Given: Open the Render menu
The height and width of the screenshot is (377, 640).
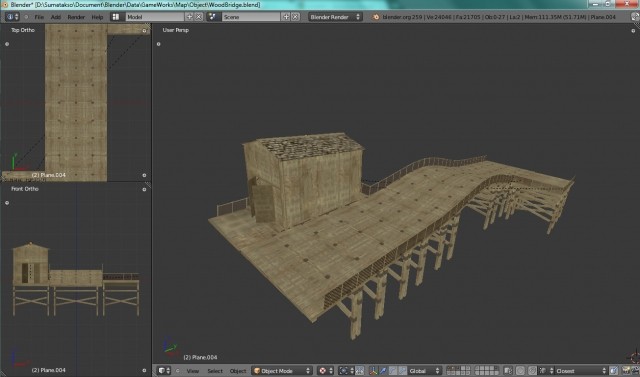Looking at the screenshot, I should tap(76, 17).
